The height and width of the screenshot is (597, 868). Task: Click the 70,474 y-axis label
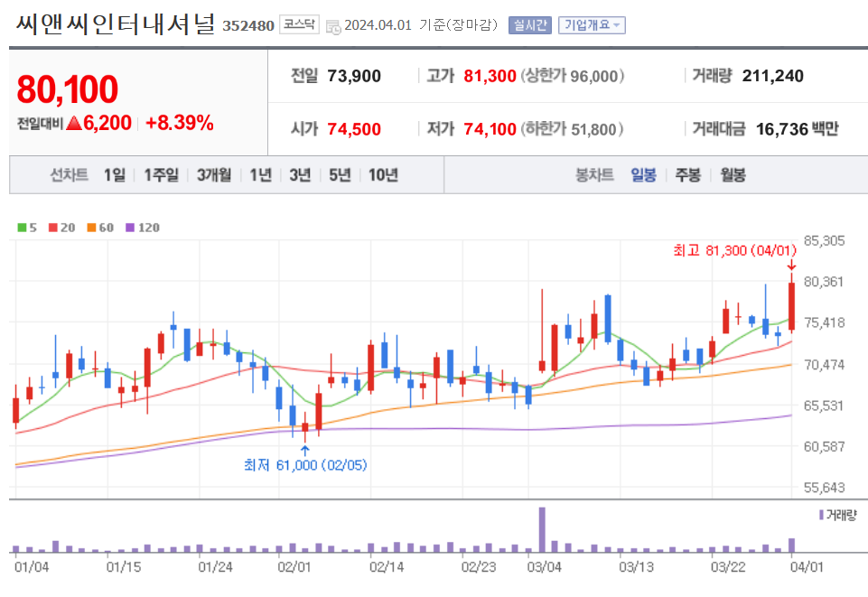coord(824,365)
